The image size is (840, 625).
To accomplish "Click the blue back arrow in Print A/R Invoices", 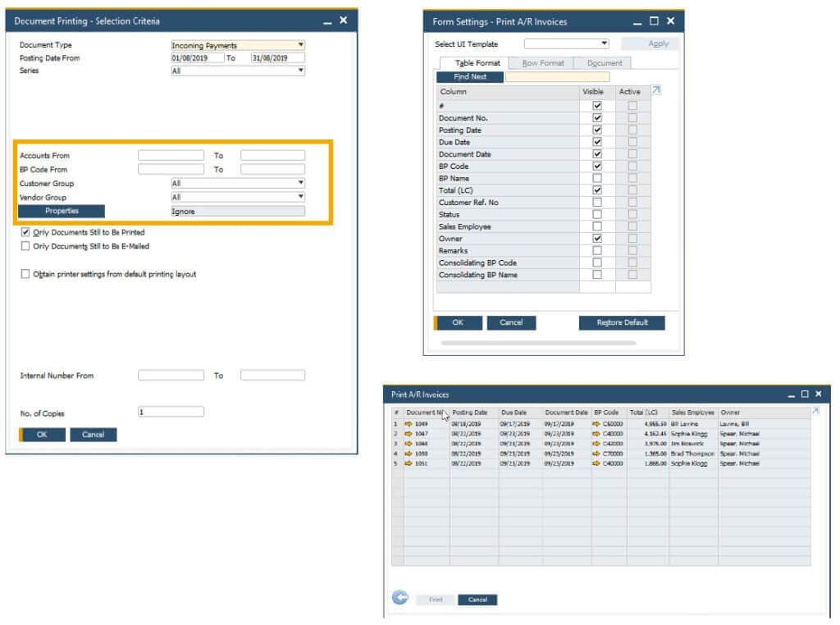I will [401, 598].
